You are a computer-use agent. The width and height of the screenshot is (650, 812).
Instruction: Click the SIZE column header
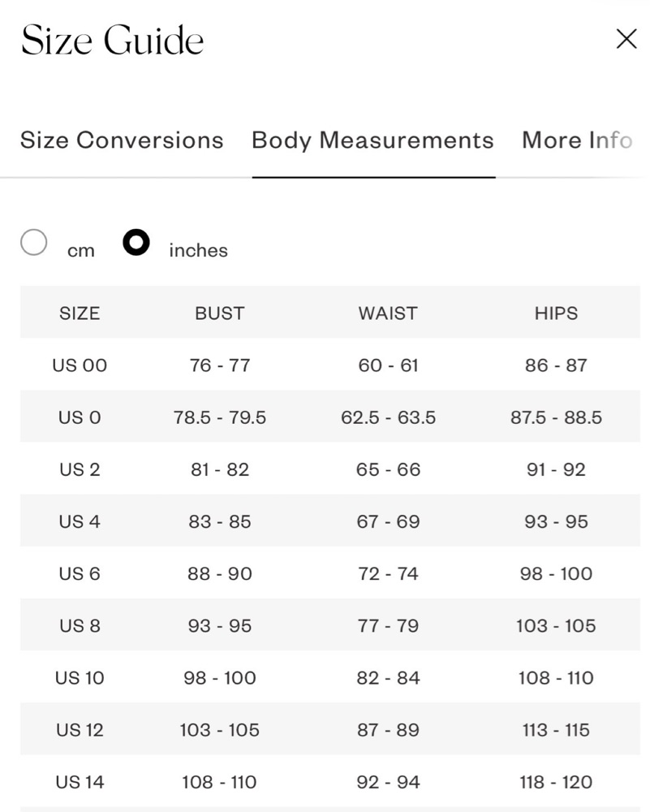click(80, 313)
